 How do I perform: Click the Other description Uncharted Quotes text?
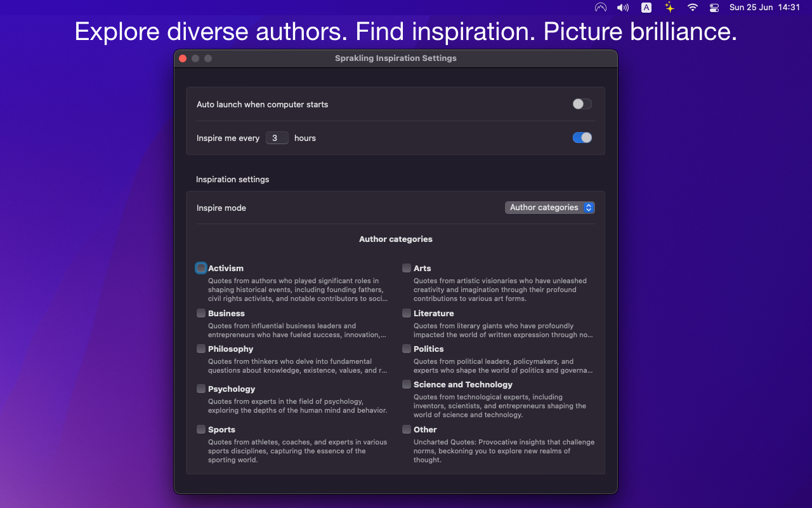click(x=504, y=451)
